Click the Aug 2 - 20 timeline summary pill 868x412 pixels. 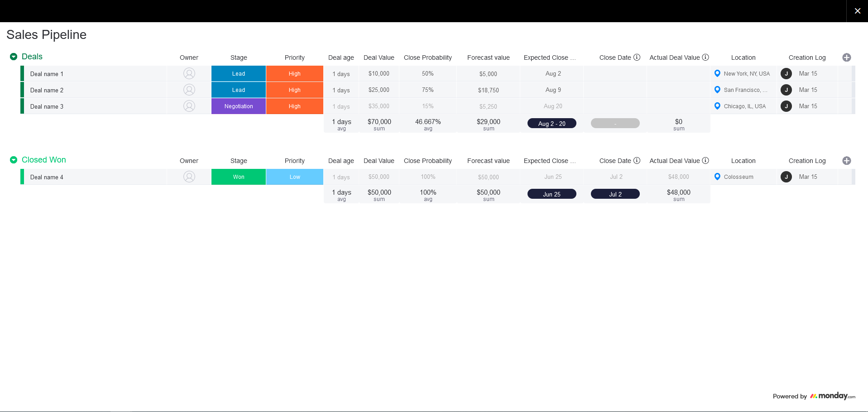[x=552, y=124]
